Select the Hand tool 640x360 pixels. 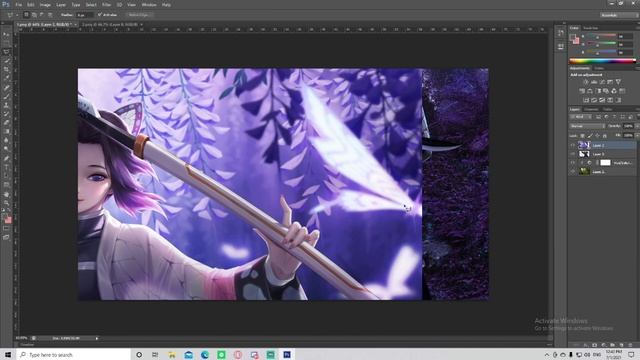point(6,194)
